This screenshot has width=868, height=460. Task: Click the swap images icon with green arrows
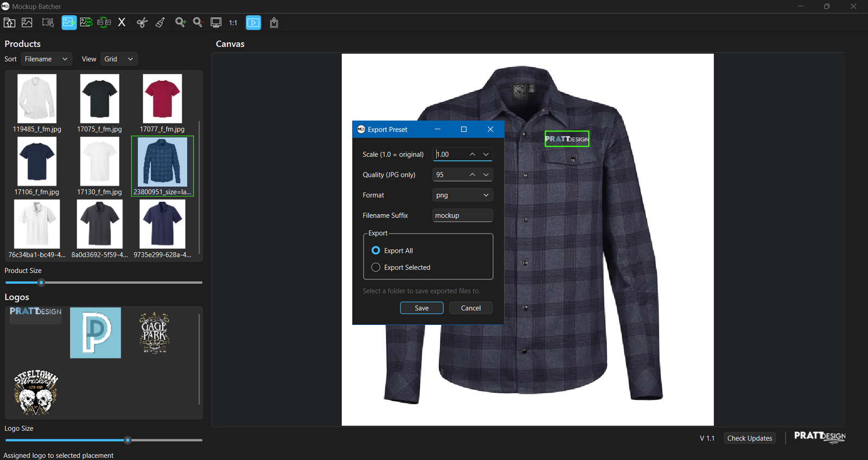[x=104, y=22]
